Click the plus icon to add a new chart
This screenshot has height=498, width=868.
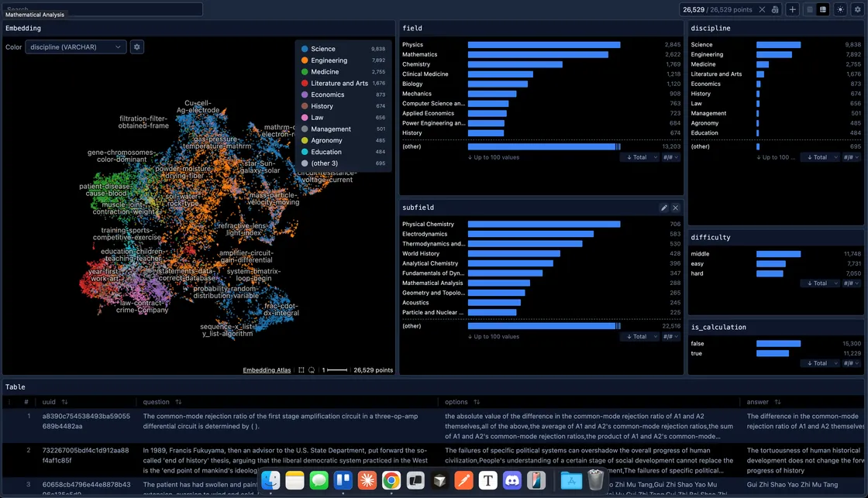[793, 9]
